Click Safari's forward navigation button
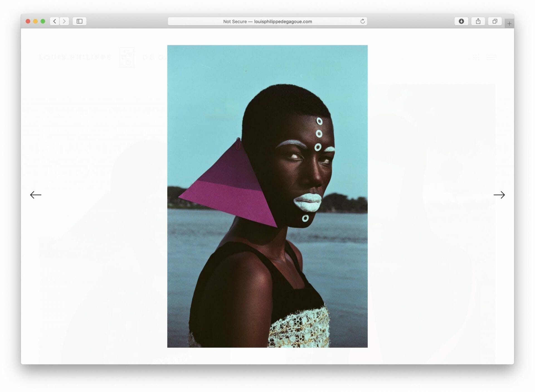Screen dimensions: 535x392 coord(64,21)
